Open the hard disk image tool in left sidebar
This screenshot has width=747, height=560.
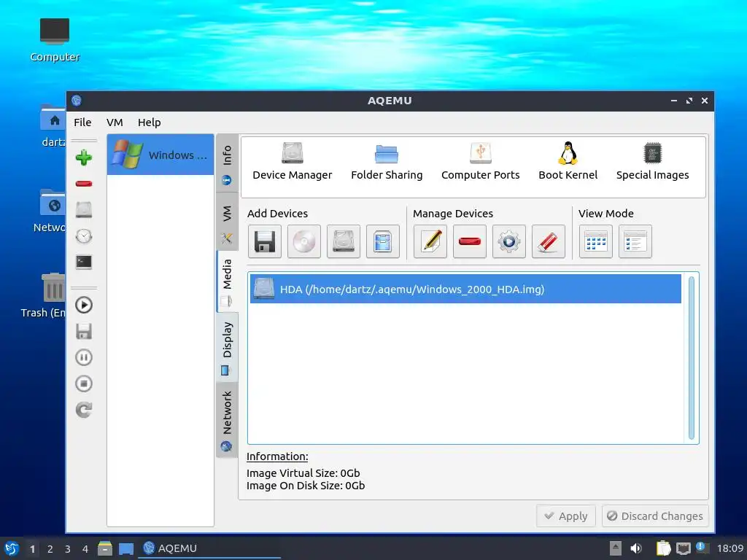click(x=84, y=209)
